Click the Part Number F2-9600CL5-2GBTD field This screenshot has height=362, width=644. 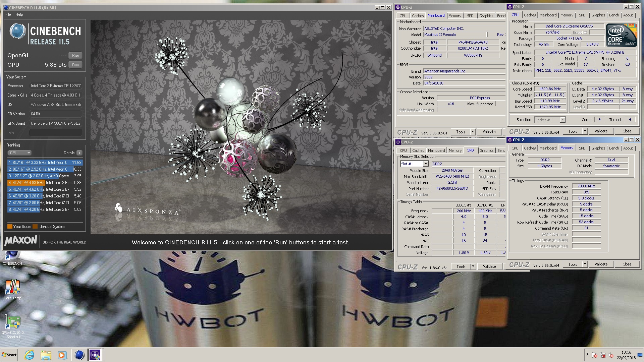tap(452, 189)
